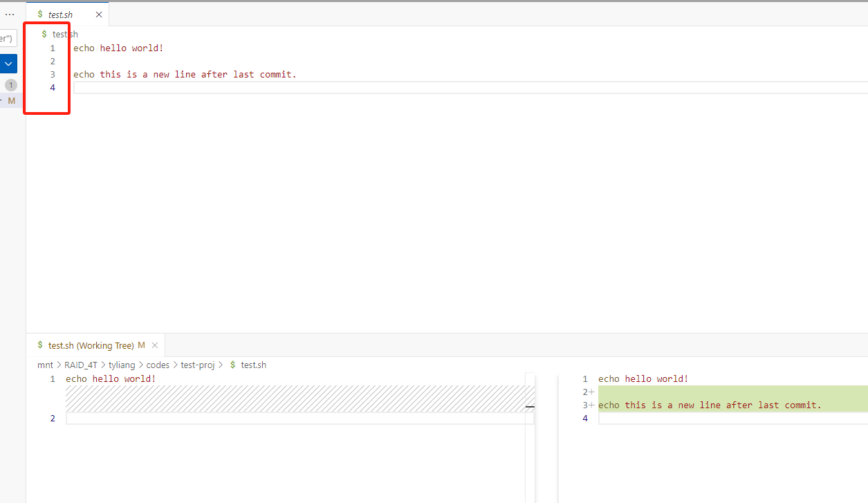This screenshot has width=868, height=503.
Task: Click line number 2 in left diff pane
Action: click(53, 419)
